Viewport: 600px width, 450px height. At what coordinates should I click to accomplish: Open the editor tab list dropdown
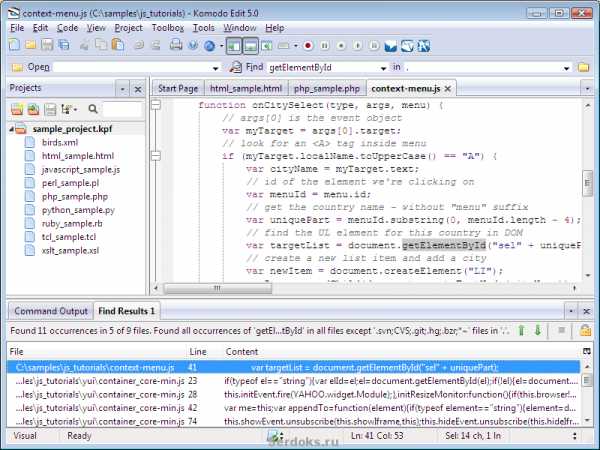[587, 89]
